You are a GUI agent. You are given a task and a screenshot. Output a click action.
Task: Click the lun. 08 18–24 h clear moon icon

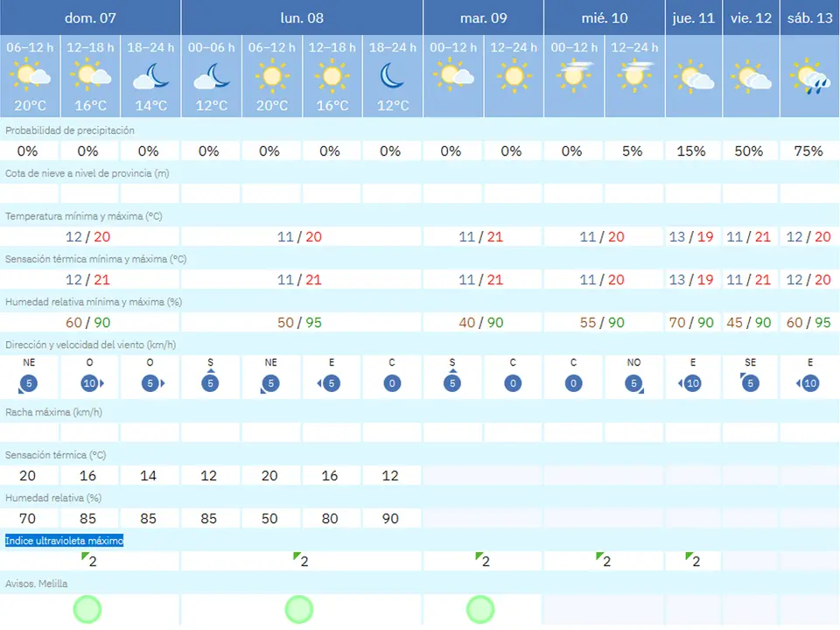click(x=393, y=75)
